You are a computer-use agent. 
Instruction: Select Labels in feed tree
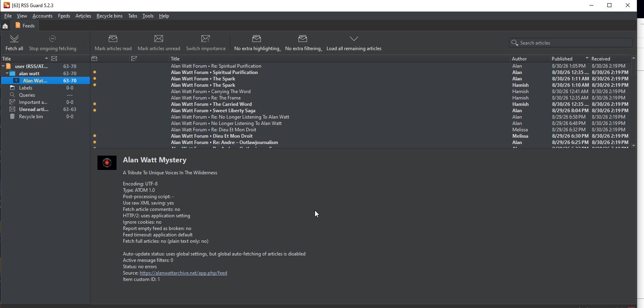(45, 88)
